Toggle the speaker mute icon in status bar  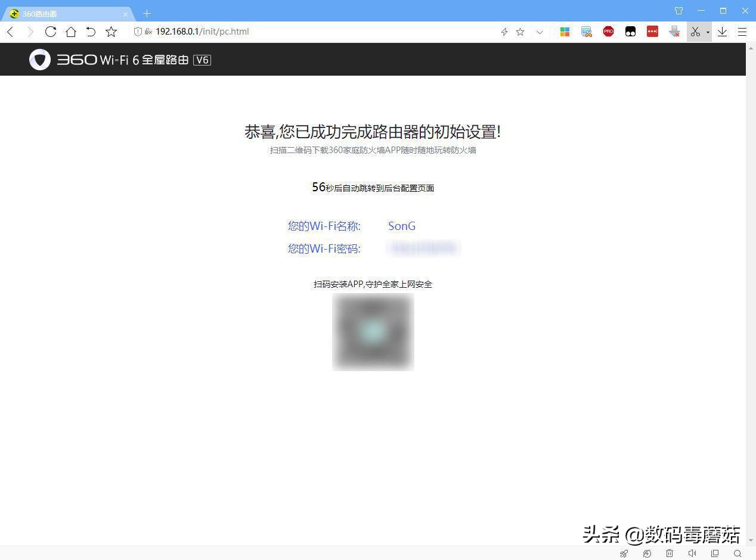[692, 554]
